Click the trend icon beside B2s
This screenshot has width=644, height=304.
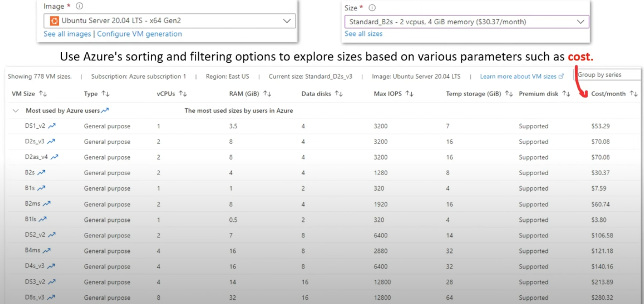click(x=41, y=172)
